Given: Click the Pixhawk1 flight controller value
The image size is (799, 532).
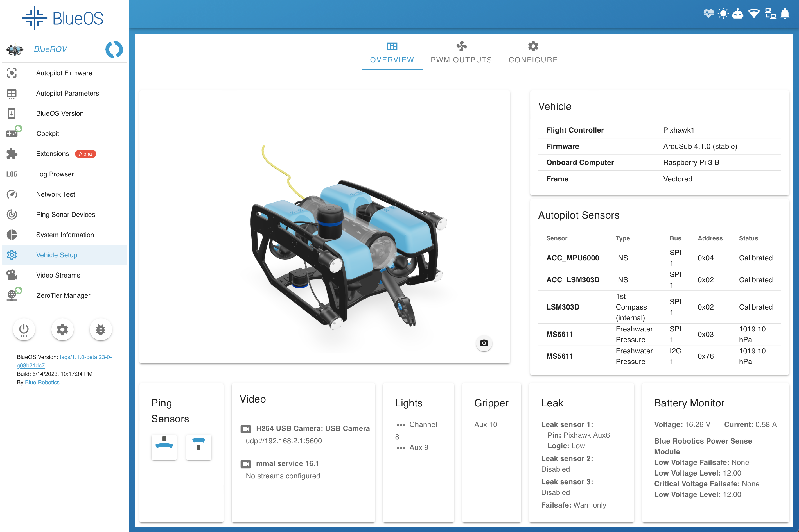Looking at the screenshot, I should tap(678, 130).
